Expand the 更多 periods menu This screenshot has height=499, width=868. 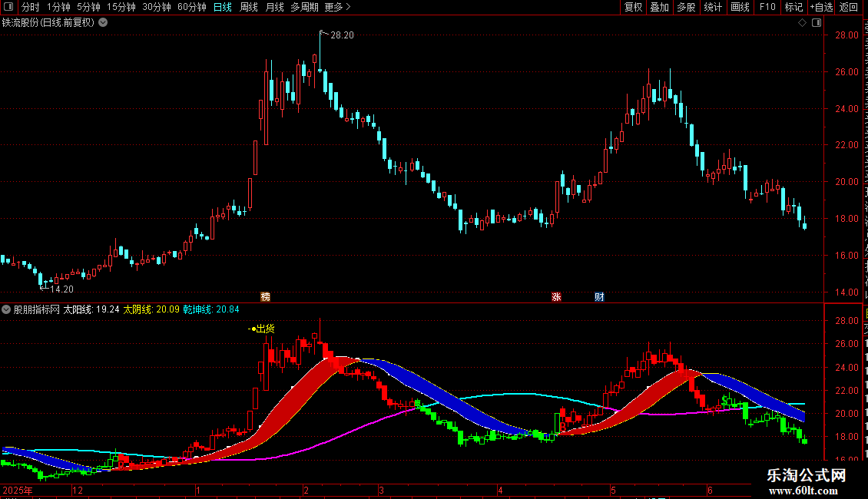337,7
